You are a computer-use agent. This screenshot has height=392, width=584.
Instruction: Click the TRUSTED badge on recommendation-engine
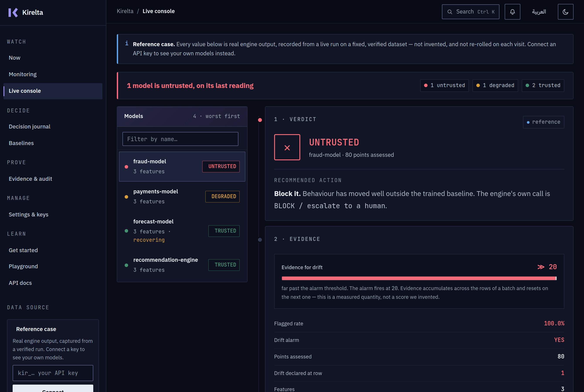click(x=224, y=265)
